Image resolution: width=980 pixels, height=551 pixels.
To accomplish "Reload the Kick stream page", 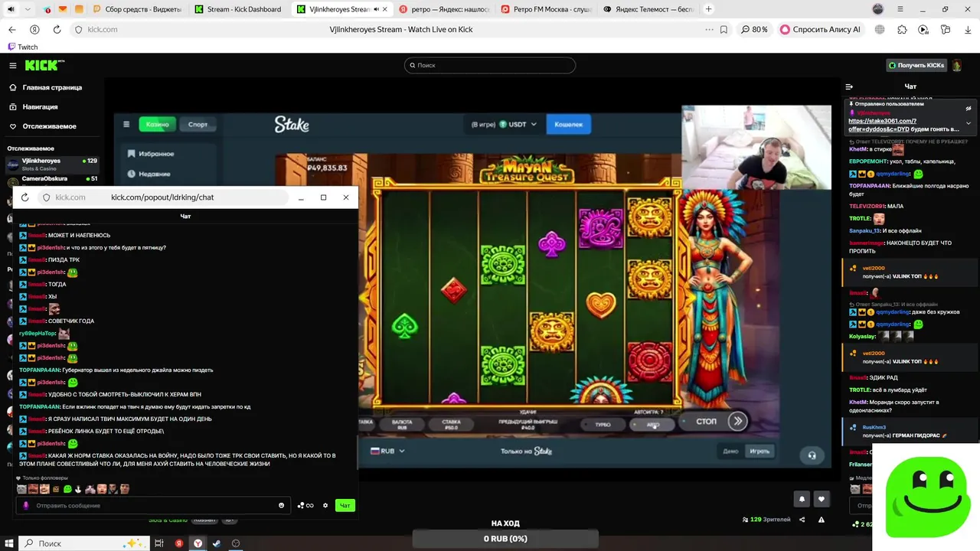I will coord(57,29).
